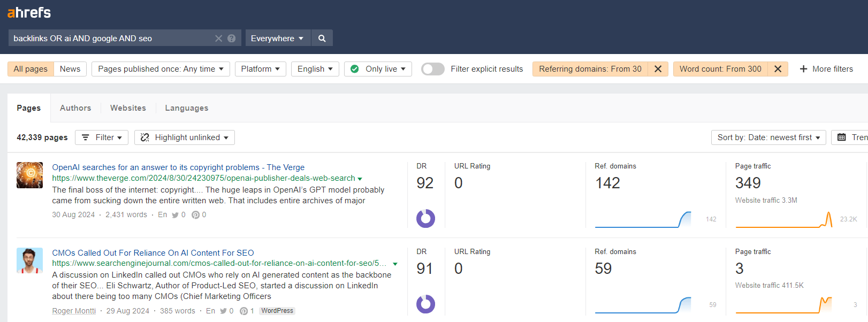Open the search help question mark icon
868x322 pixels.
(232, 38)
